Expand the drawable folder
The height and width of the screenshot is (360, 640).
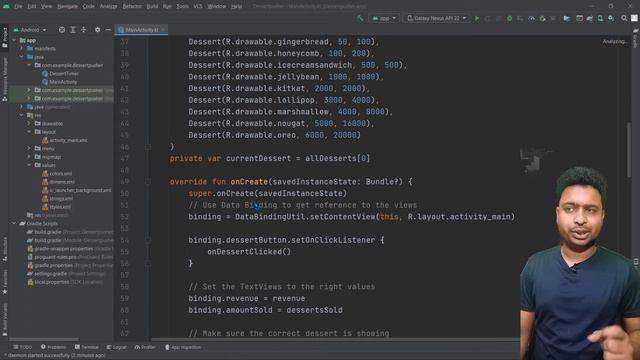pos(29,123)
